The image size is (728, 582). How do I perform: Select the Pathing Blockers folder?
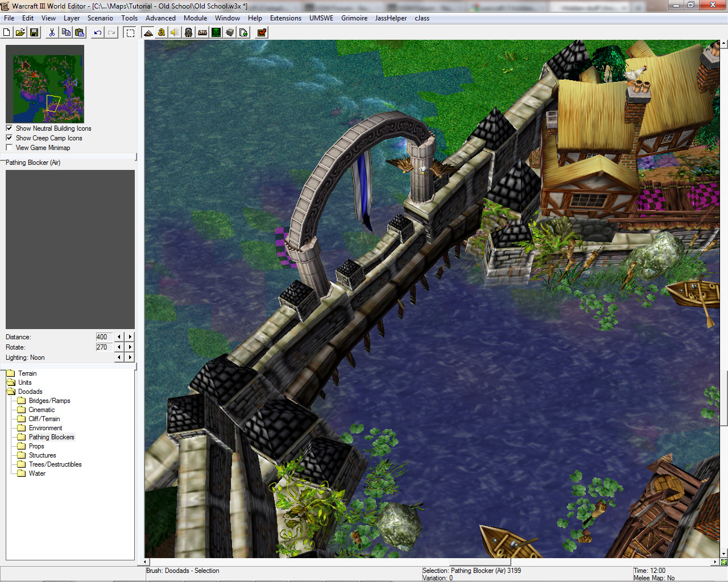tap(51, 437)
